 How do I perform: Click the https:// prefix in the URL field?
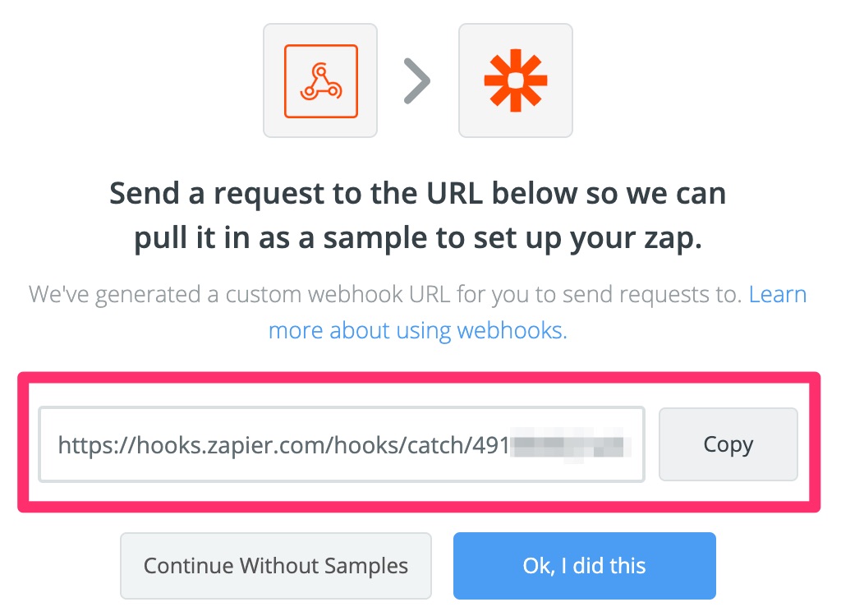(86, 444)
